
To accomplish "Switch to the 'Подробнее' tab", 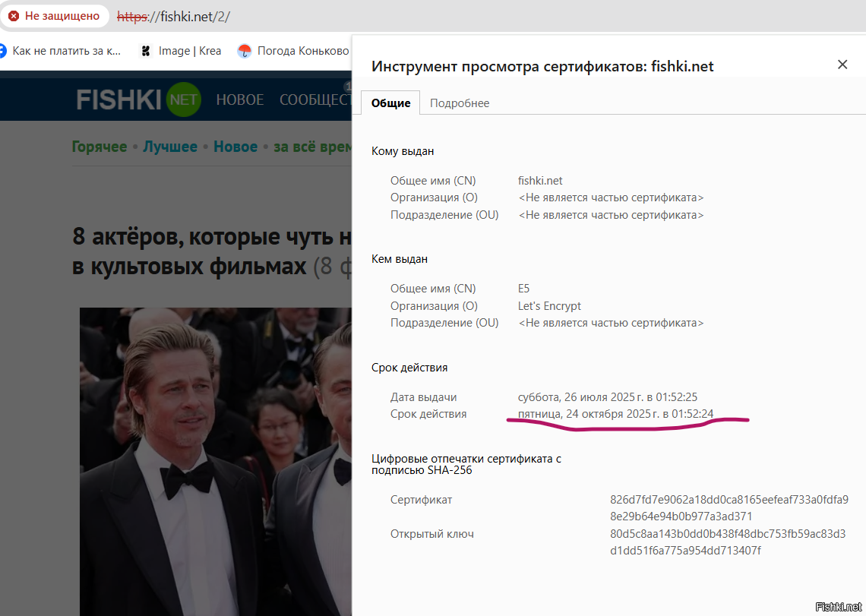I will (x=460, y=103).
